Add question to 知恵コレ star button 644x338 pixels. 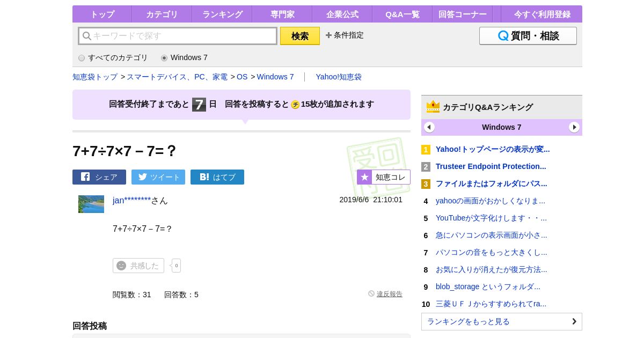(384, 177)
